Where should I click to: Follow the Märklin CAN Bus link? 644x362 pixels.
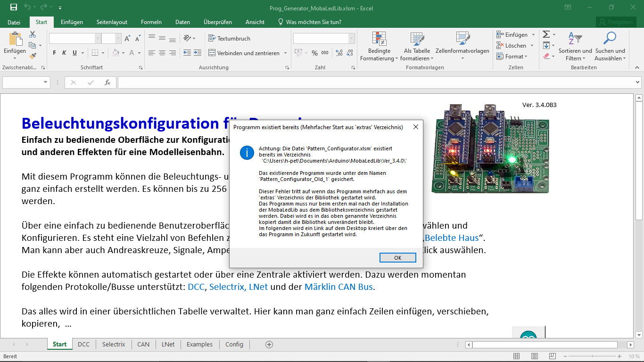[339, 287]
